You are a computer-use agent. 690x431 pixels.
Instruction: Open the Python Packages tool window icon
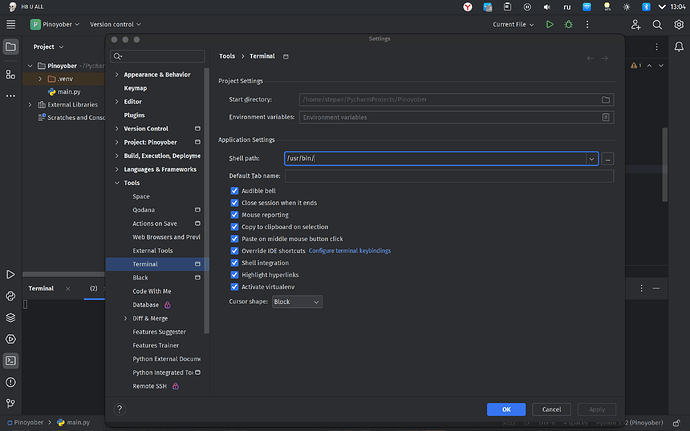click(x=11, y=296)
